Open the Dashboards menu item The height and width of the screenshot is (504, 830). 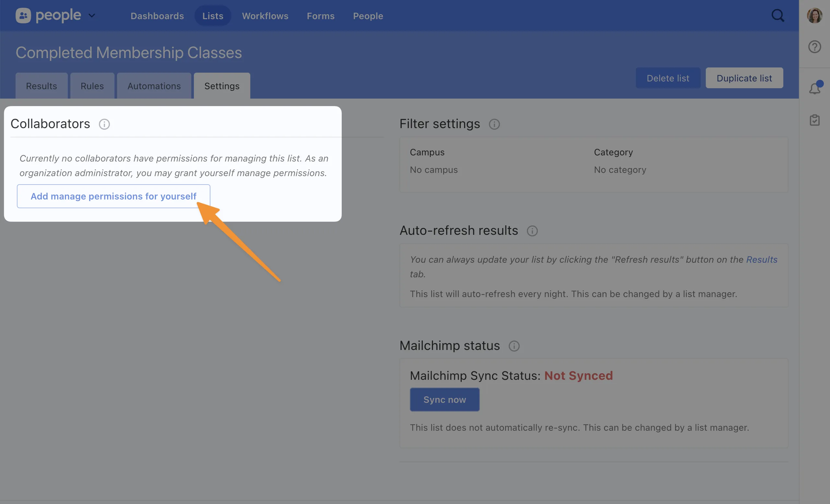pyautogui.click(x=157, y=16)
